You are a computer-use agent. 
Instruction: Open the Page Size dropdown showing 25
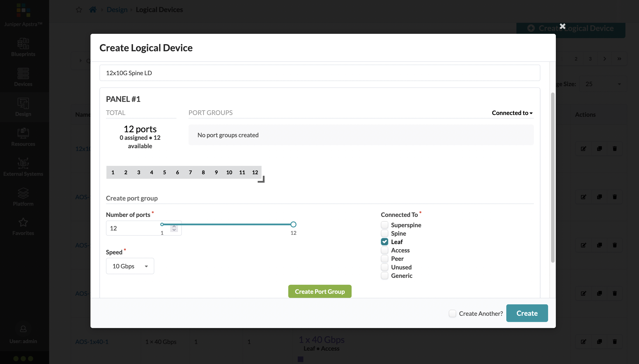pyautogui.click(x=603, y=84)
